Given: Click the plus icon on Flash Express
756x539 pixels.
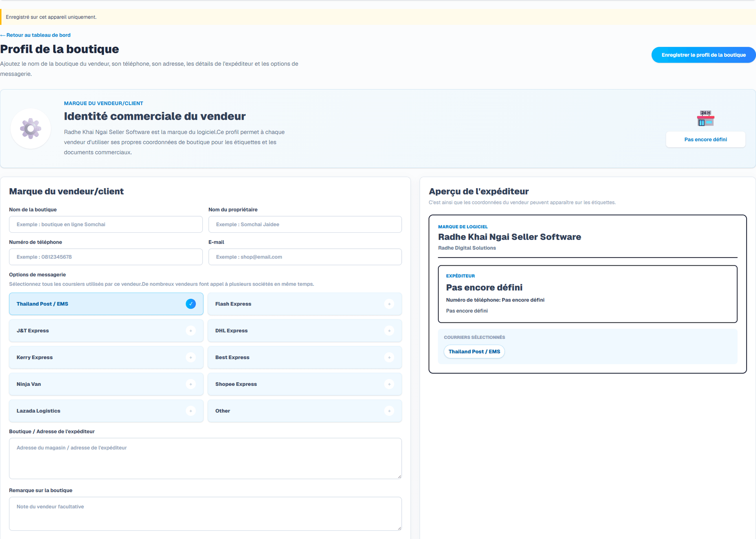Looking at the screenshot, I should (x=389, y=304).
